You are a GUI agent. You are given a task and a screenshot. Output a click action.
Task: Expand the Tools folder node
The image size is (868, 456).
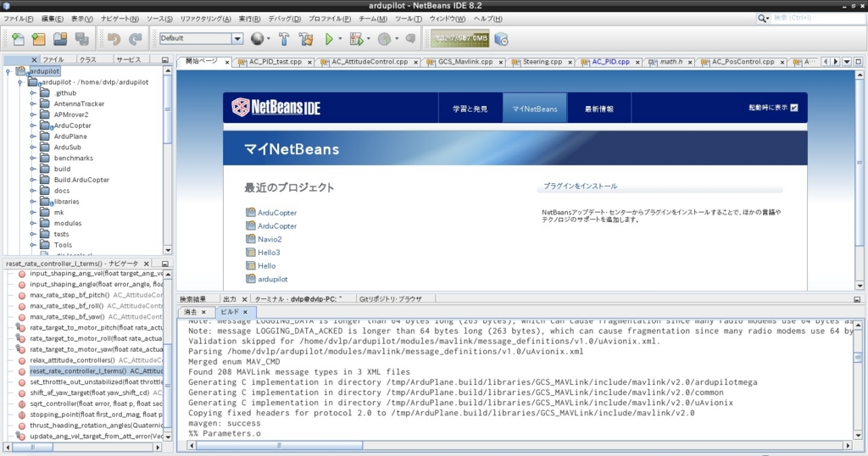(x=33, y=245)
